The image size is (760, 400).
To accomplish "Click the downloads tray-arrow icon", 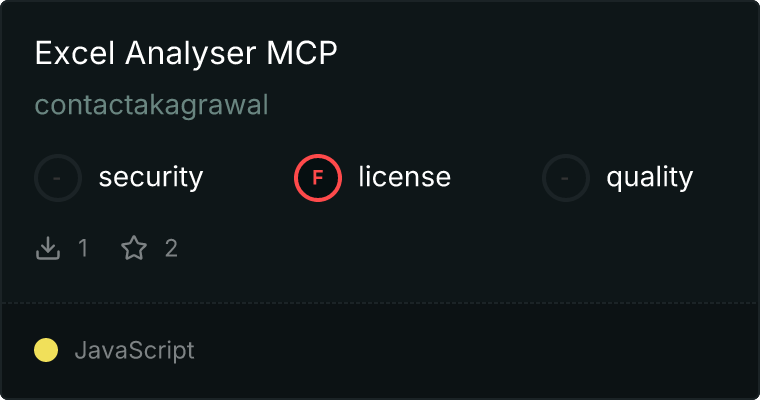I will pos(48,248).
